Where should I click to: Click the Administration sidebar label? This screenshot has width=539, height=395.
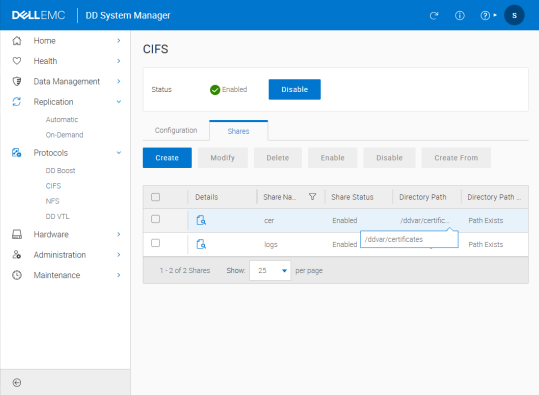click(x=60, y=255)
